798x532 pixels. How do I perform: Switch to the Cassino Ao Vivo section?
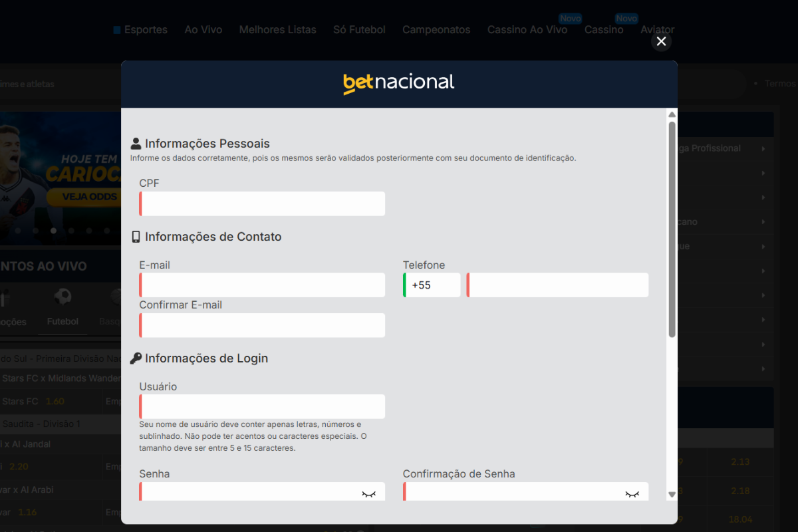pyautogui.click(x=527, y=29)
